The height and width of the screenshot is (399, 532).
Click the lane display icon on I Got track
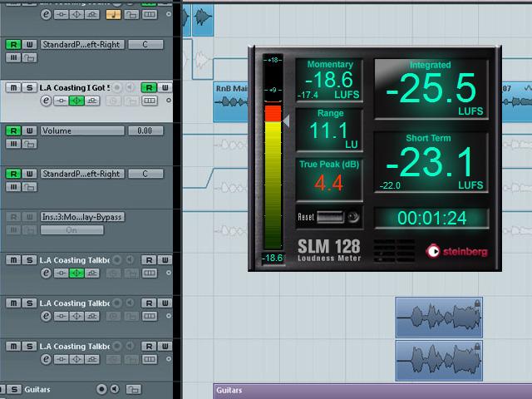(x=150, y=101)
